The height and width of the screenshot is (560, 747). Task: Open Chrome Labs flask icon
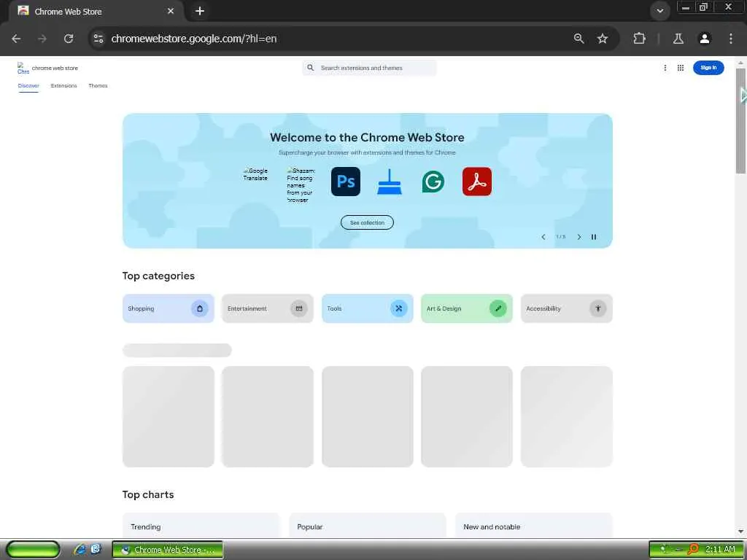pyautogui.click(x=678, y=39)
